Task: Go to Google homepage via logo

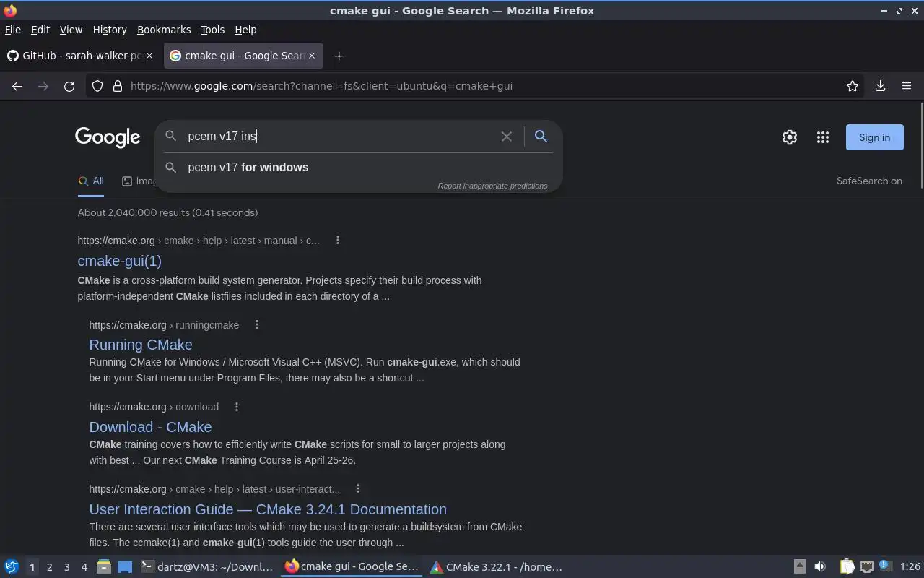Action: pos(108,137)
